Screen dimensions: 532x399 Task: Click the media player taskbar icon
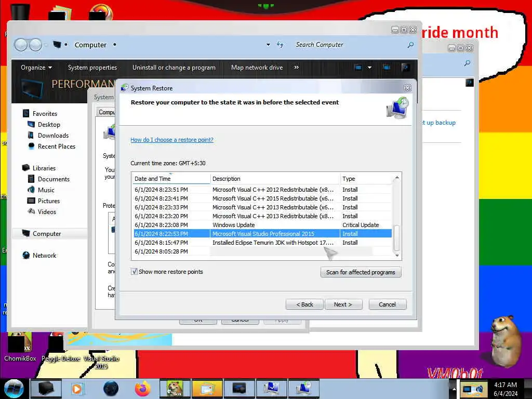pos(77,389)
